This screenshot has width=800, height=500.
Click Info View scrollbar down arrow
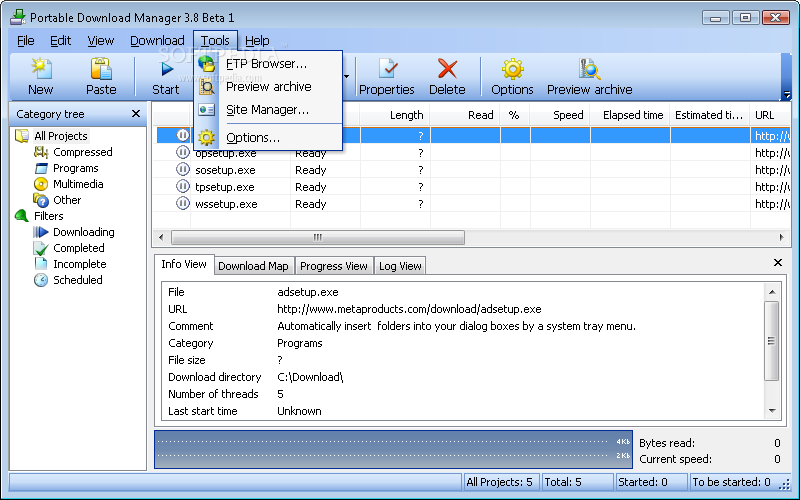772,411
